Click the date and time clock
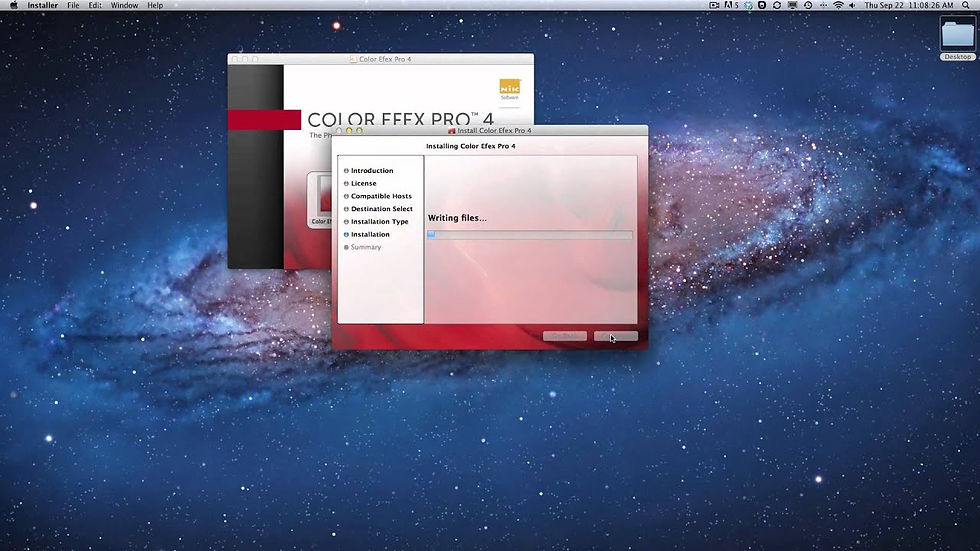The height and width of the screenshot is (551, 980). [909, 5]
